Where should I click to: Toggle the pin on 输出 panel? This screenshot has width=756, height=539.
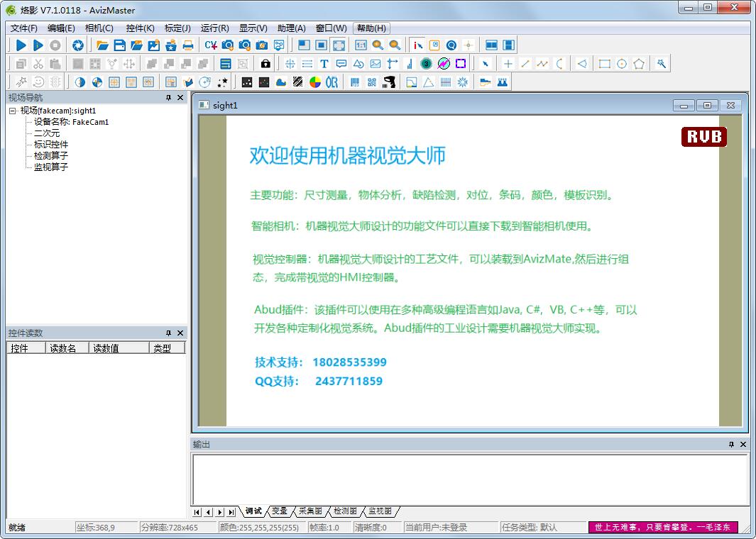click(731, 445)
